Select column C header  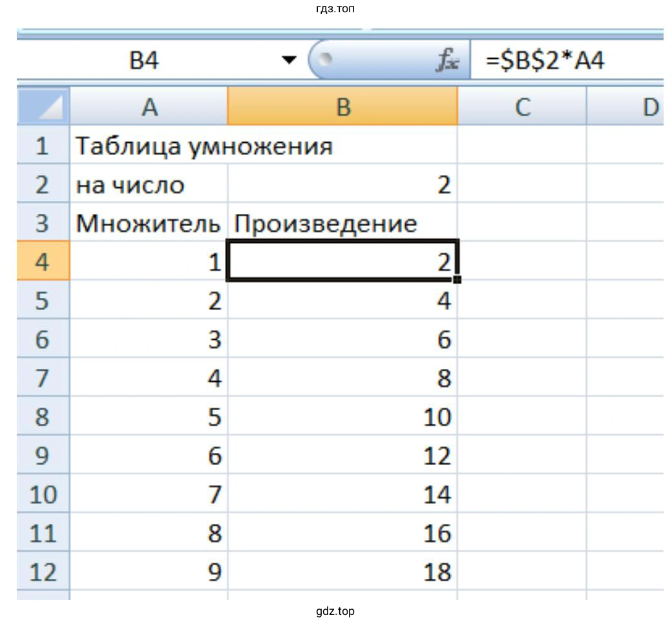521,107
